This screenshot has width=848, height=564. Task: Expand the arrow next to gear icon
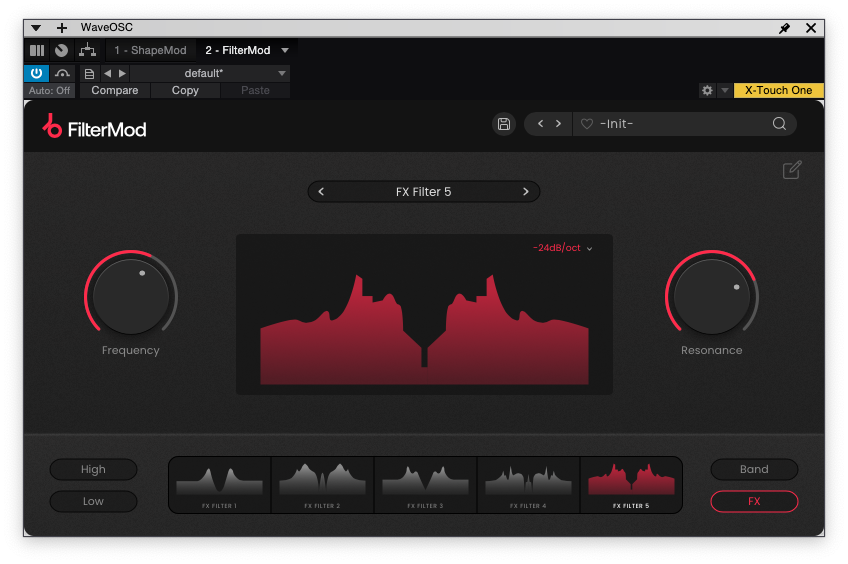[725, 90]
